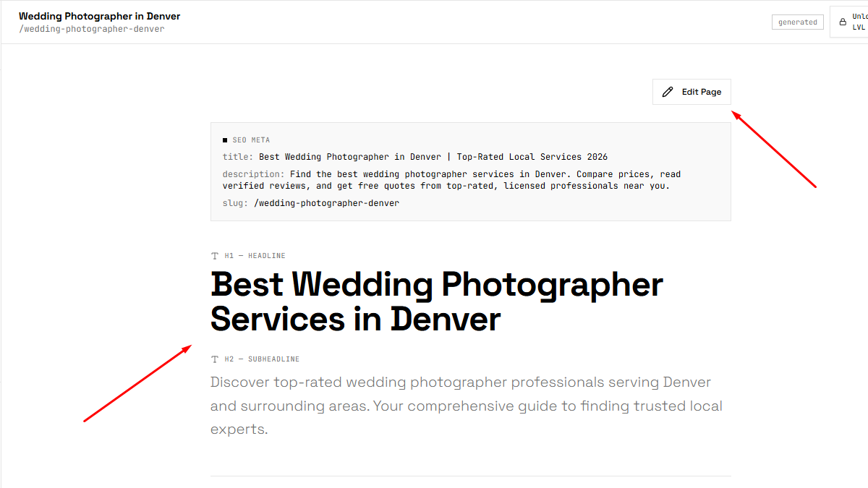
Task: Click the text-type icon beside H1 — HEADLINE
Action: 215,256
